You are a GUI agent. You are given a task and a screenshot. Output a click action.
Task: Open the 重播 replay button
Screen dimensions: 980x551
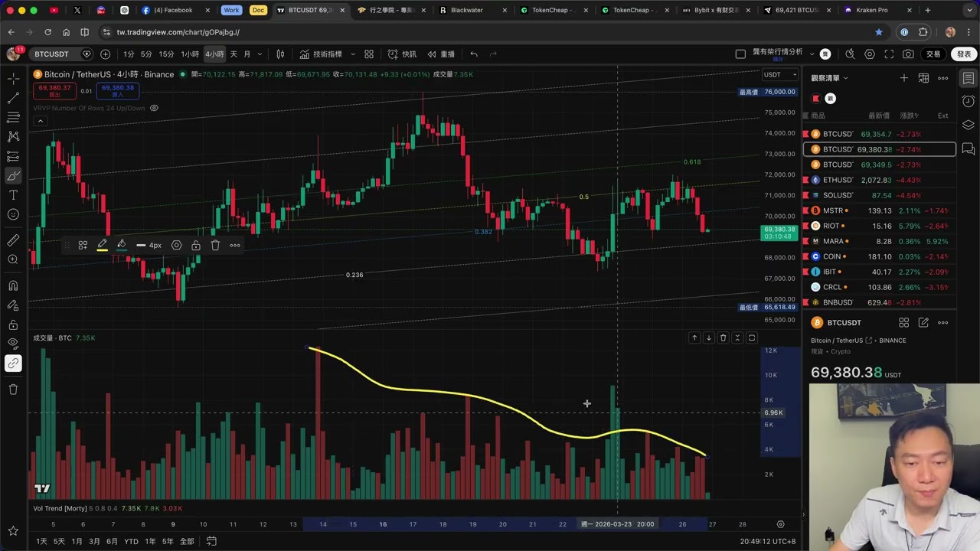pyautogui.click(x=441, y=54)
